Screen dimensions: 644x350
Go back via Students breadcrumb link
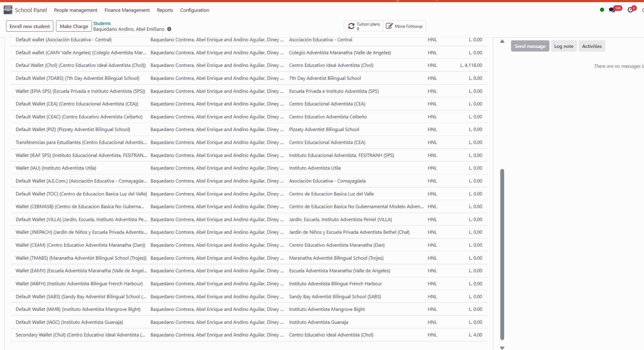pos(102,23)
